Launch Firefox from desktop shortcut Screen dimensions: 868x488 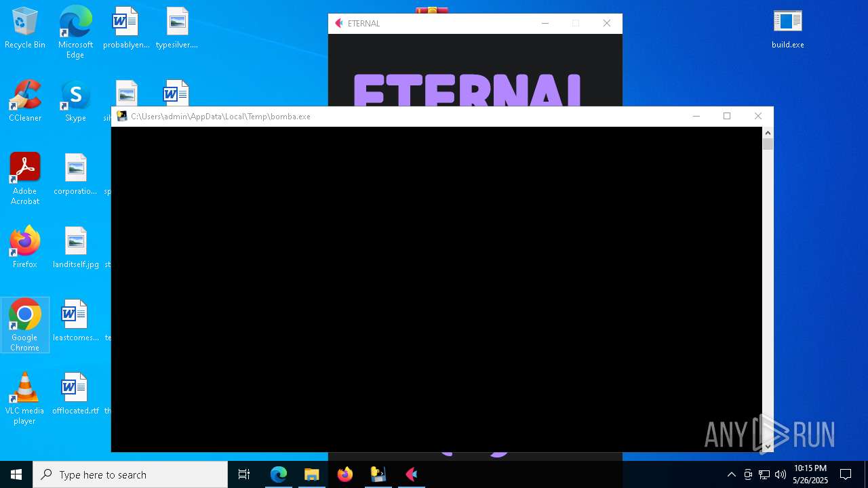click(x=25, y=248)
